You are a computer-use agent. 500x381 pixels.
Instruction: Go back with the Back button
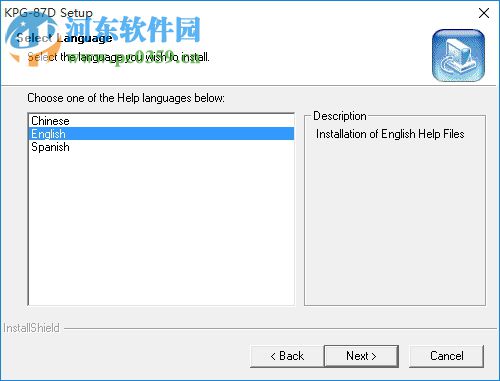pos(287,356)
